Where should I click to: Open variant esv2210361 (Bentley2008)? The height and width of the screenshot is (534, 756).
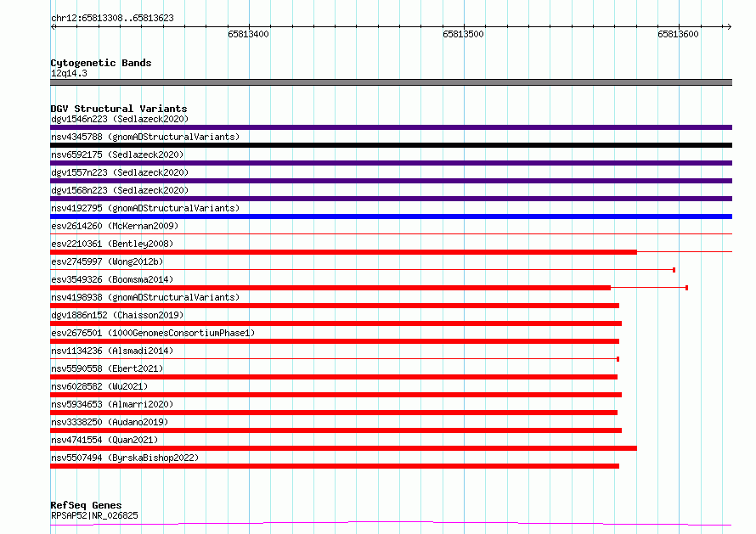(x=112, y=244)
